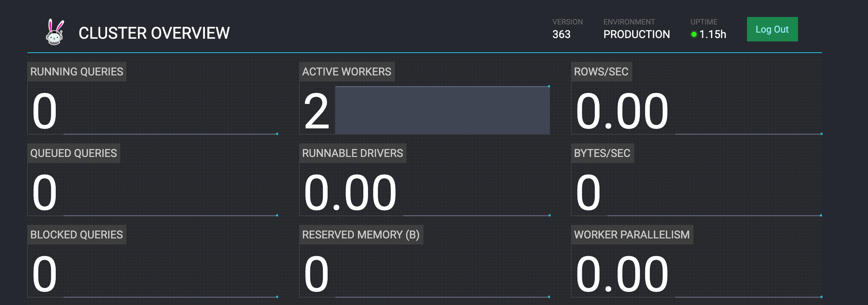Click the Rows/Sec value 0.00
868x305 pixels.
(622, 112)
